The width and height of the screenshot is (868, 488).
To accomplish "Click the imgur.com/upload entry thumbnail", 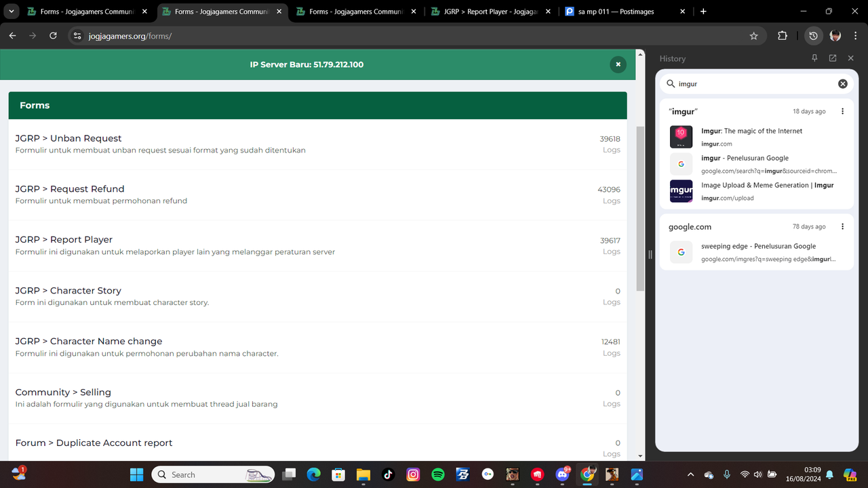I will pyautogui.click(x=681, y=191).
